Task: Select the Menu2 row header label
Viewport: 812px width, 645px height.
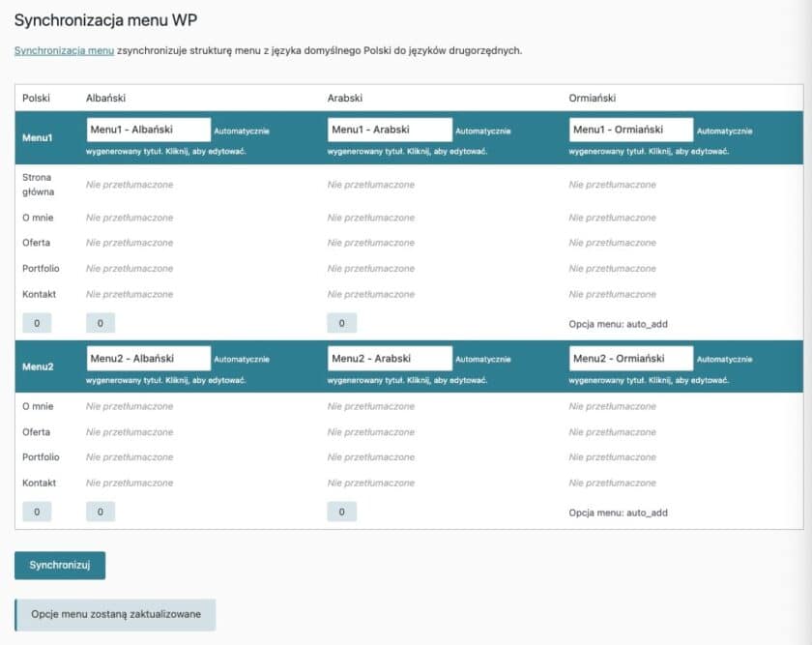Action: 36,366
